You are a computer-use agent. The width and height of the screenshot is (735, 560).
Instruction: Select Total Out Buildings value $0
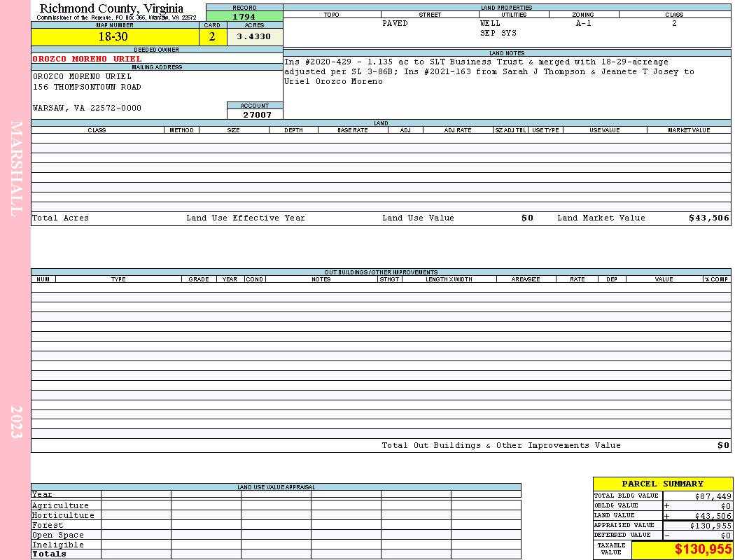[723, 446]
